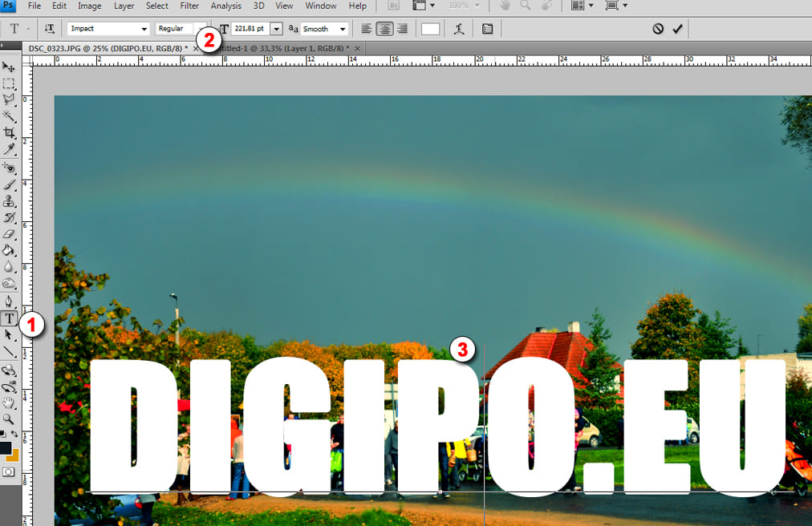Open the 3D menu
The width and height of the screenshot is (812, 526).
[258, 6]
